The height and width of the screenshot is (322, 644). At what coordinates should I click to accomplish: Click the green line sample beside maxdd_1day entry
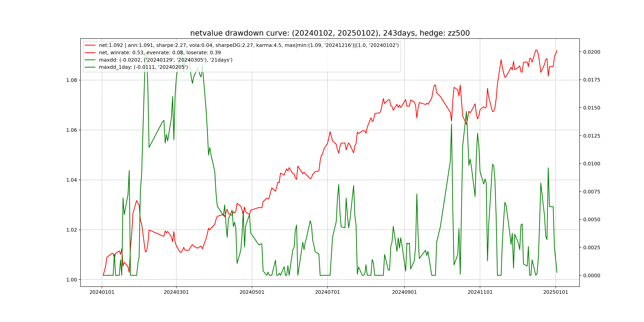click(x=90, y=67)
